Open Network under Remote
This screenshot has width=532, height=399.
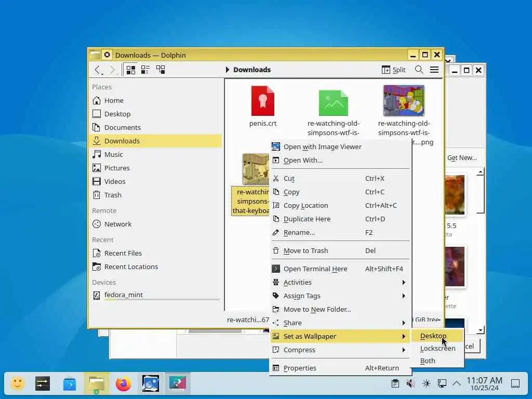156,224
